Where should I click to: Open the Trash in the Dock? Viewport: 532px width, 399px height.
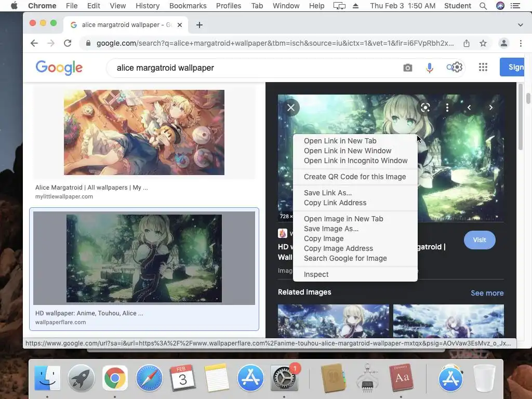484,378
